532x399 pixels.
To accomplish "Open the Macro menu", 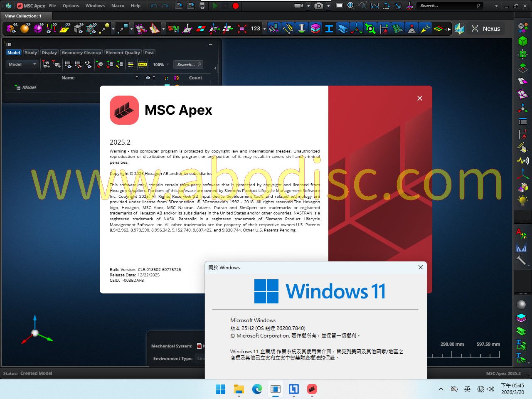I will (x=118, y=6).
